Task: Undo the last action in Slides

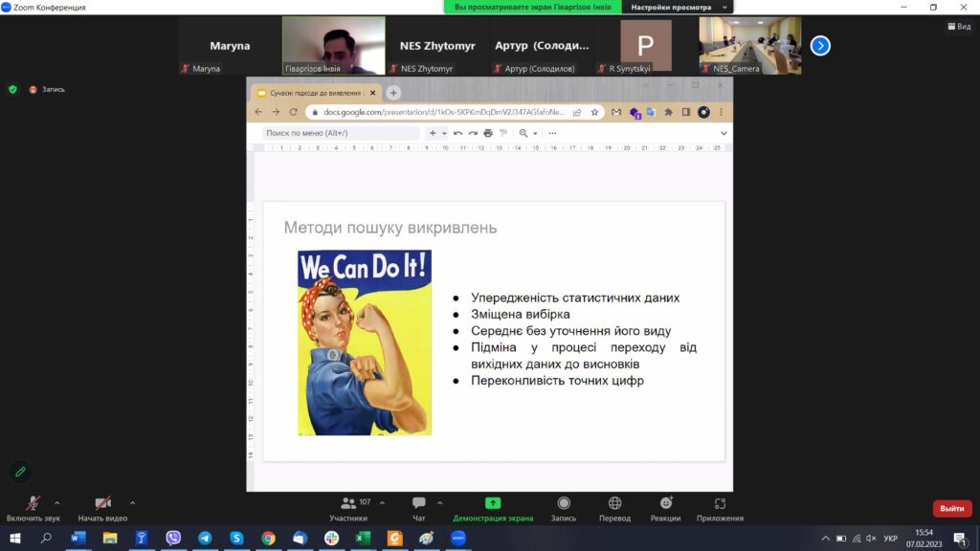Action: (x=458, y=133)
